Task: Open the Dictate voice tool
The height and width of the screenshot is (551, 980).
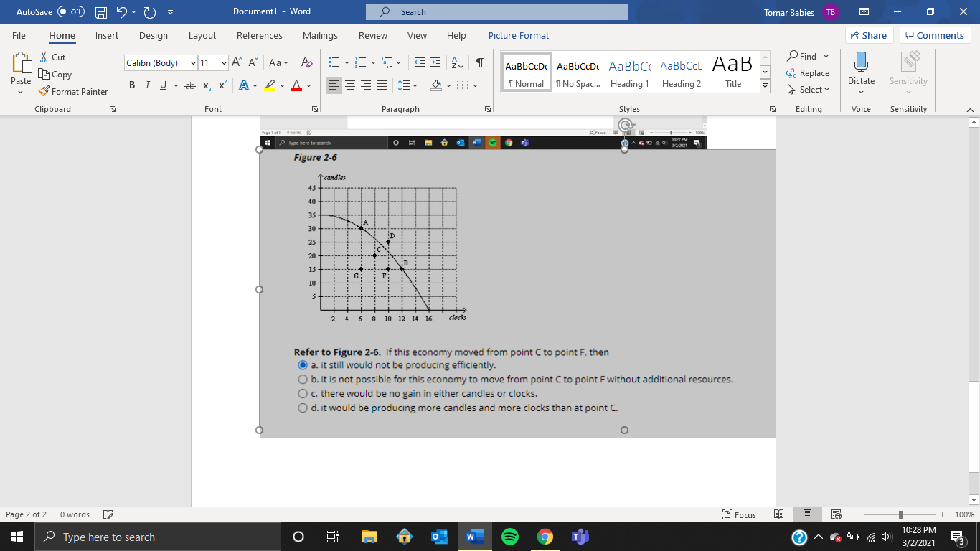Action: (860, 68)
